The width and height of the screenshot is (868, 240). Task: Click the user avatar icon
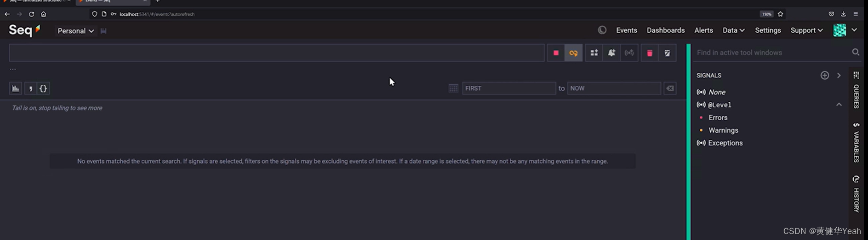click(839, 30)
